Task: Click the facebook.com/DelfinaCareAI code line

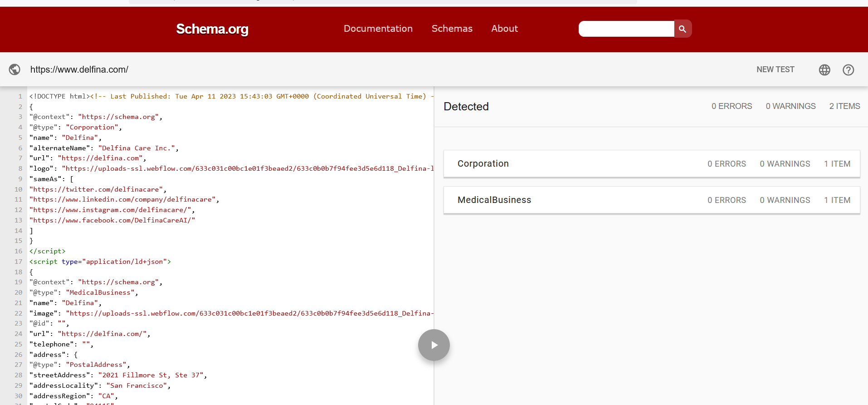Action: coord(112,220)
